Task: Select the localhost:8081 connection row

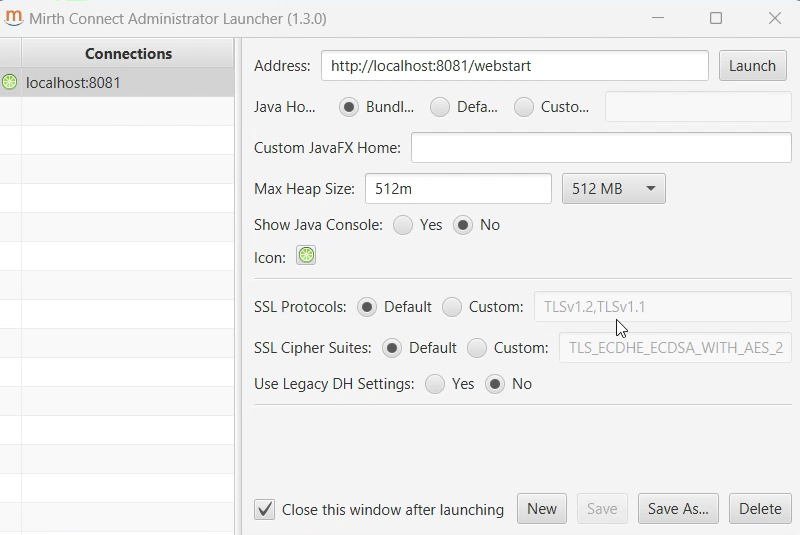Action: 117,83
